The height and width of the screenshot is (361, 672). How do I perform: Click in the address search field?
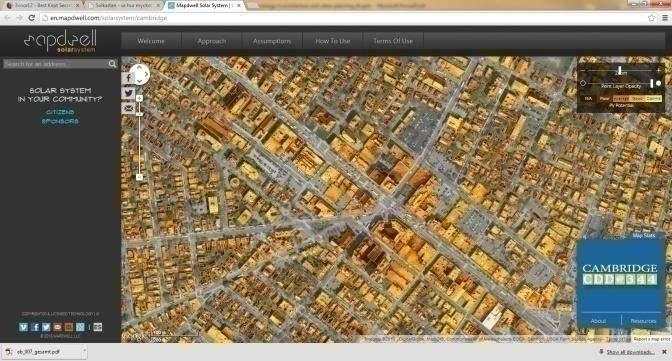tap(56, 64)
